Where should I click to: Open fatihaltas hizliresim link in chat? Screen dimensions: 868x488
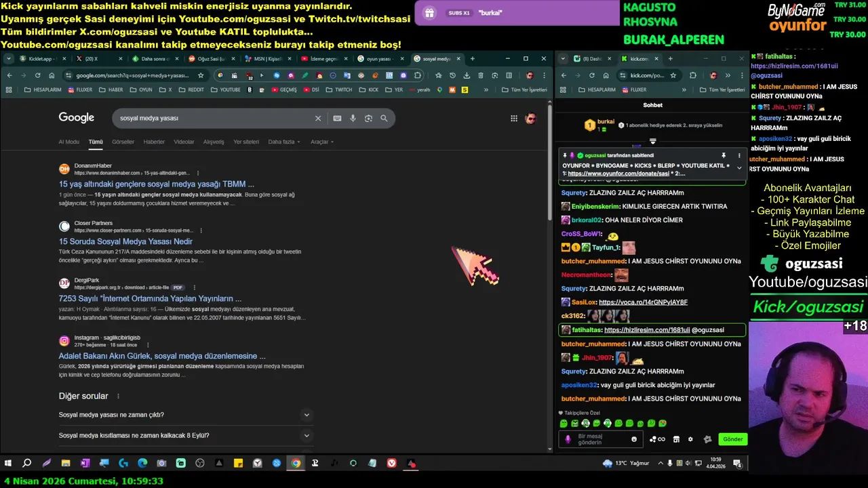coord(647,330)
